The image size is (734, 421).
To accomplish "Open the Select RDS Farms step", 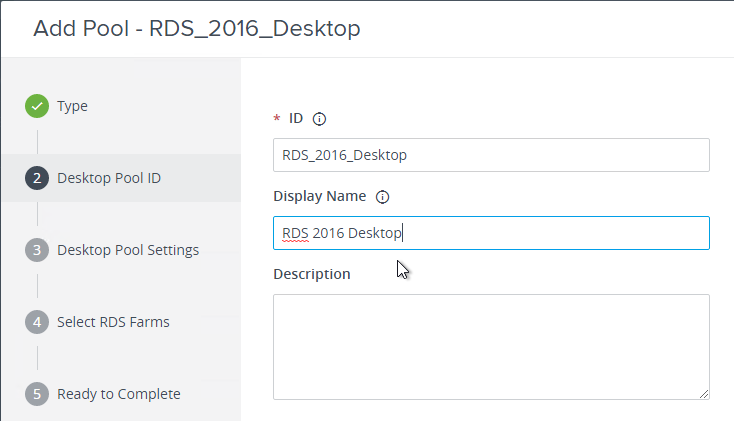I will click(113, 322).
